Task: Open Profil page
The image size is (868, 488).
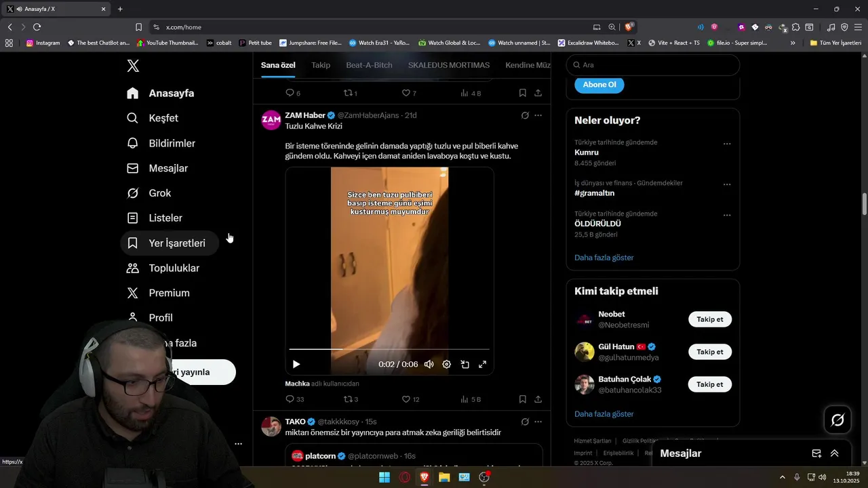Action: tap(151, 317)
